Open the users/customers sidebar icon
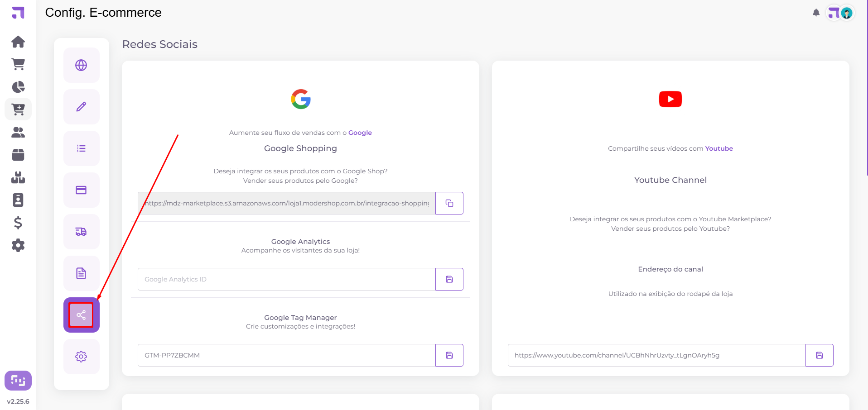 click(x=18, y=132)
